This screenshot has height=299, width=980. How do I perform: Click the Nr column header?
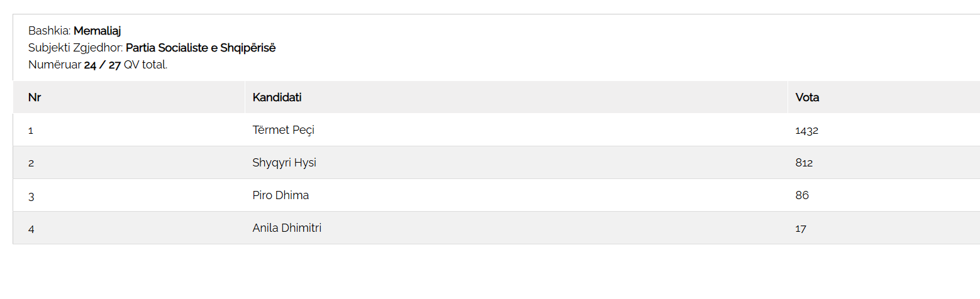pyautogui.click(x=35, y=97)
